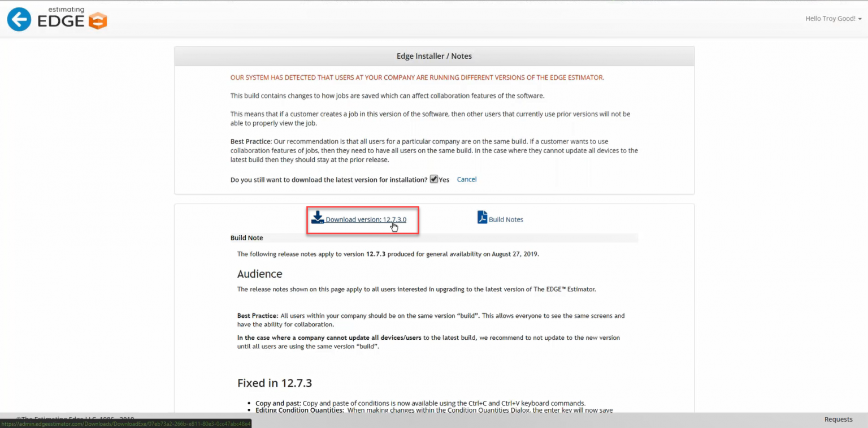Select the Edge Installer / Notes header bar
The image size is (868, 428).
(x=433, y=55)
